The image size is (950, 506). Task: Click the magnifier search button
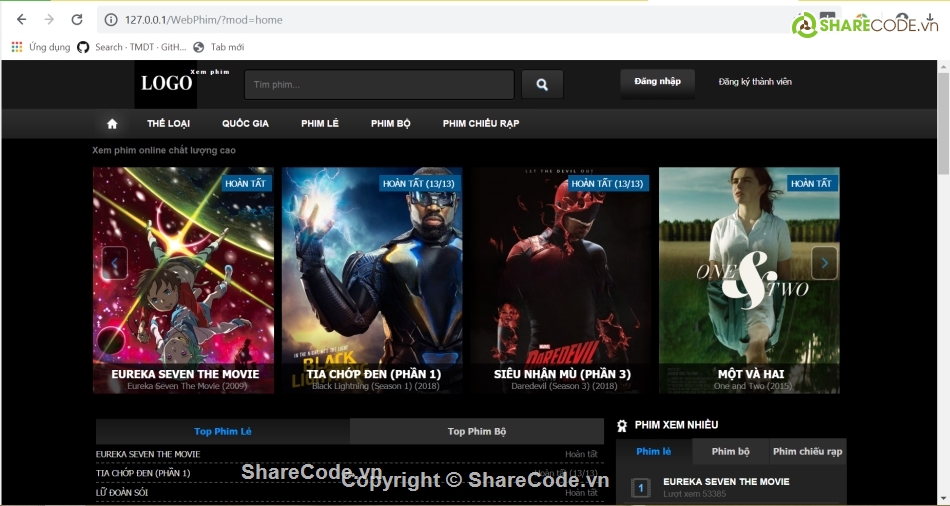click(x=542, y=84)
